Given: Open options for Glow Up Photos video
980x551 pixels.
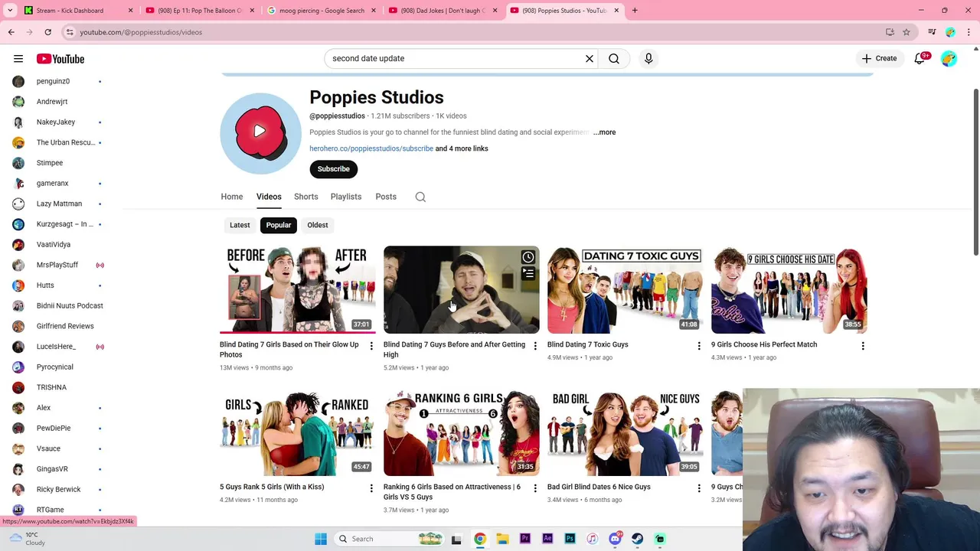Looking at the screenshot, I should [x=371, y=346].
